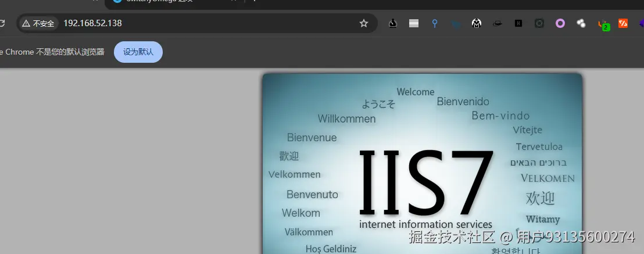The image size is (644, 254).
Task: Set Chrome as default via 设为默认
Action: (x=138, y=52)
